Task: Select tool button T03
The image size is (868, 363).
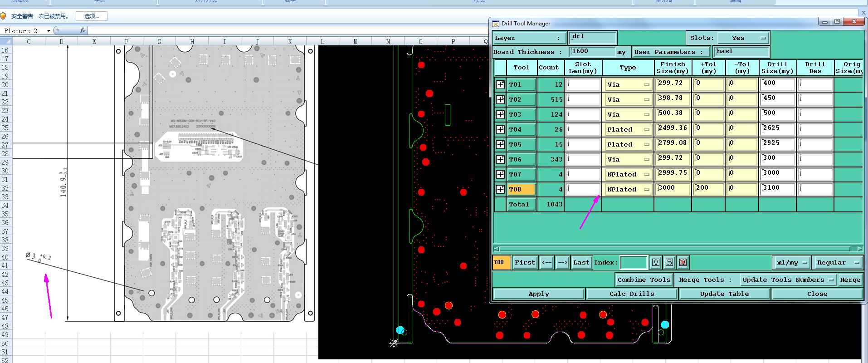Action: (x=522, y=114)
